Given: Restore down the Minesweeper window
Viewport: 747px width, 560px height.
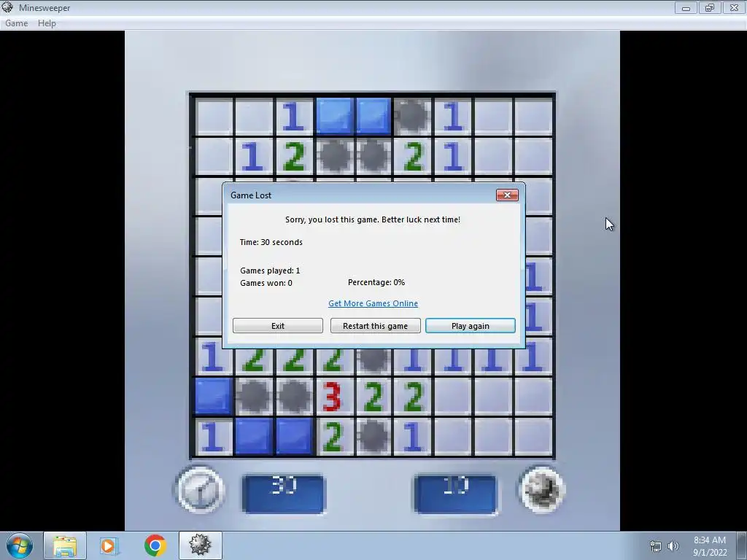Looking at the screenshot, I should 710,7.
